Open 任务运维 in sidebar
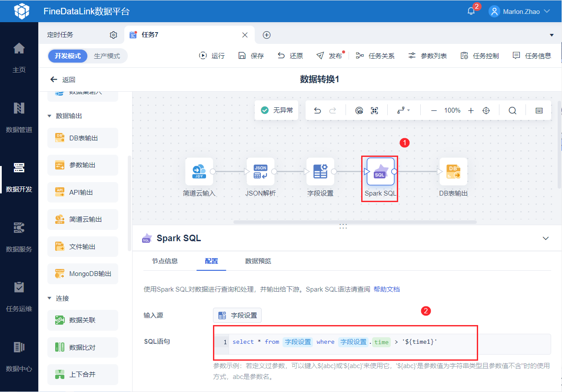 [19, 296]
